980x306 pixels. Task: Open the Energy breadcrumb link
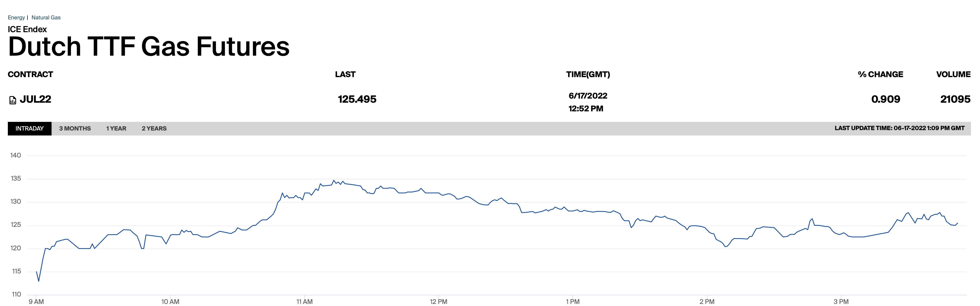16,18
